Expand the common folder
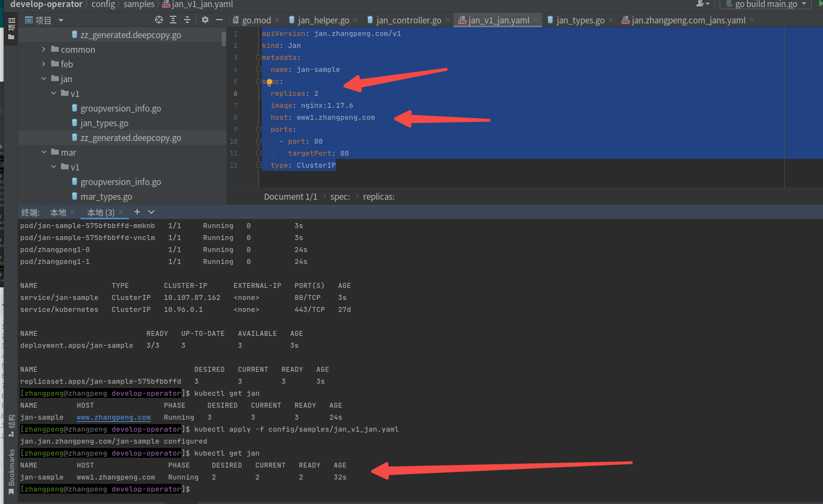Screen dimensions: 823x504 coord(44,50)
